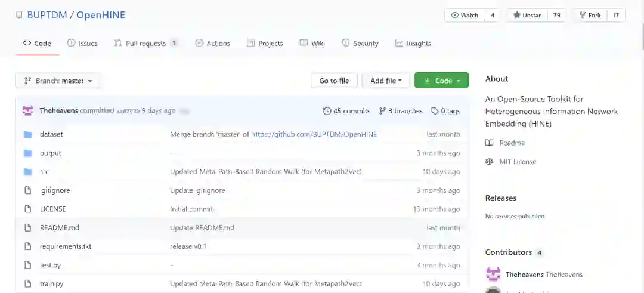Viewport: 644px width, 293px height.
Task: Click the file icon for test.py
Action: click(27, 265)
